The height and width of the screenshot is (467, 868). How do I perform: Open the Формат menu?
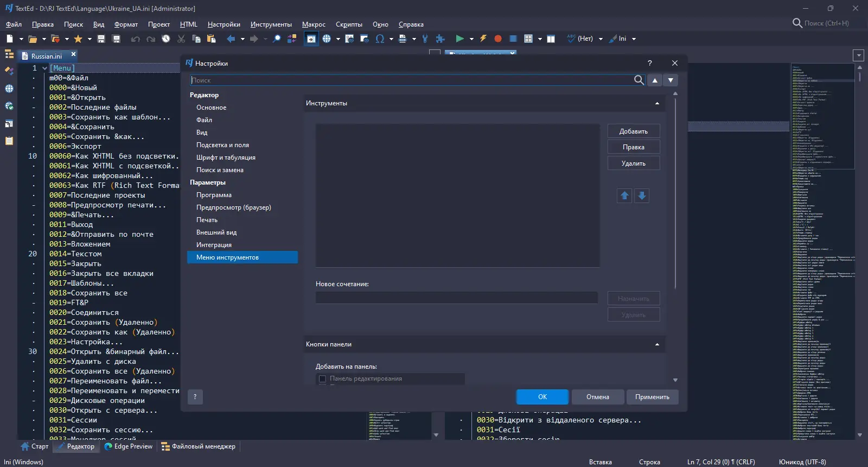tap(126, 24)
